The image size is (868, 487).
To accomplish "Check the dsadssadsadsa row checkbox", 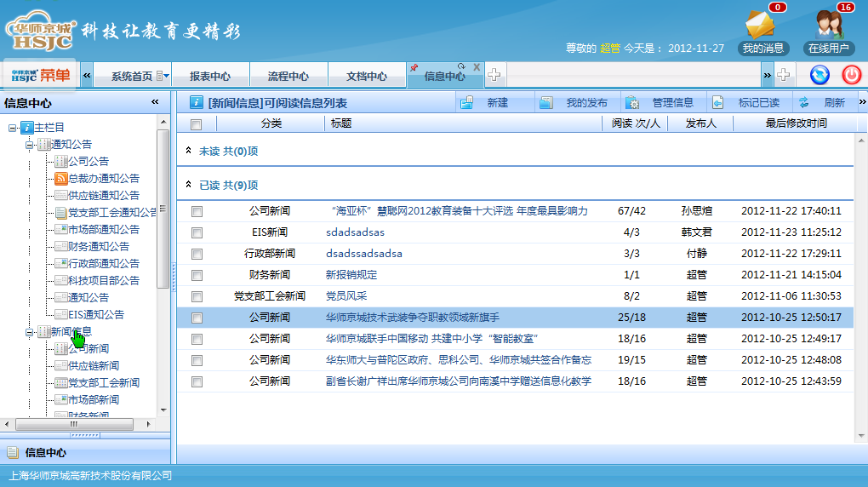I will (x=197, y=254).
